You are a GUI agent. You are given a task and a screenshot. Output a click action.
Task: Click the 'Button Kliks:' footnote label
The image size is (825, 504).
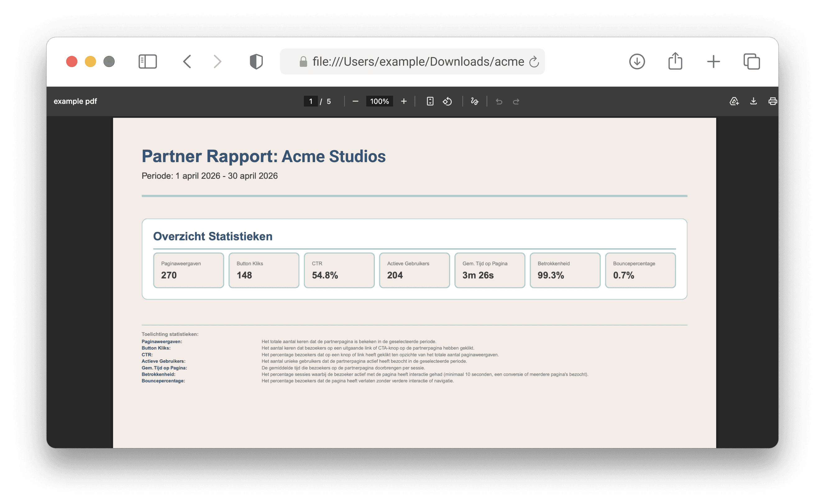[x=156, y=348]
